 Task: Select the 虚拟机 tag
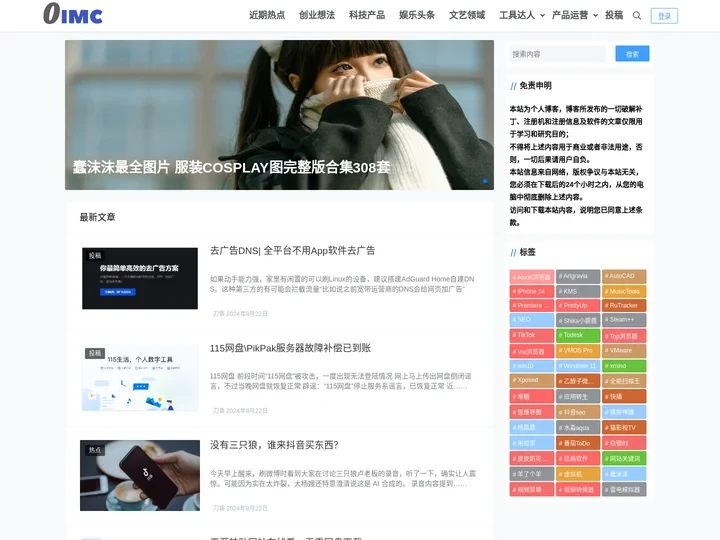tap(578, 474)
